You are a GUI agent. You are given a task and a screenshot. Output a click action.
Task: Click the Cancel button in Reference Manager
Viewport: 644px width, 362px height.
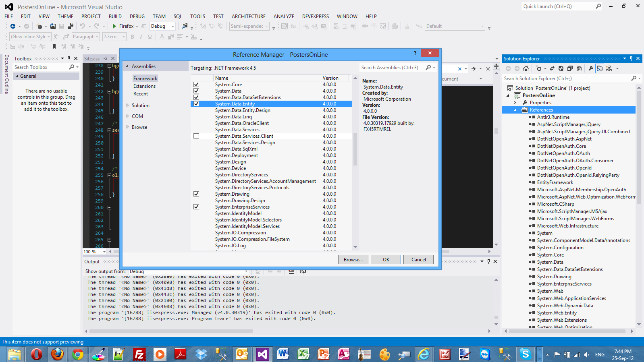click(418, 260)
